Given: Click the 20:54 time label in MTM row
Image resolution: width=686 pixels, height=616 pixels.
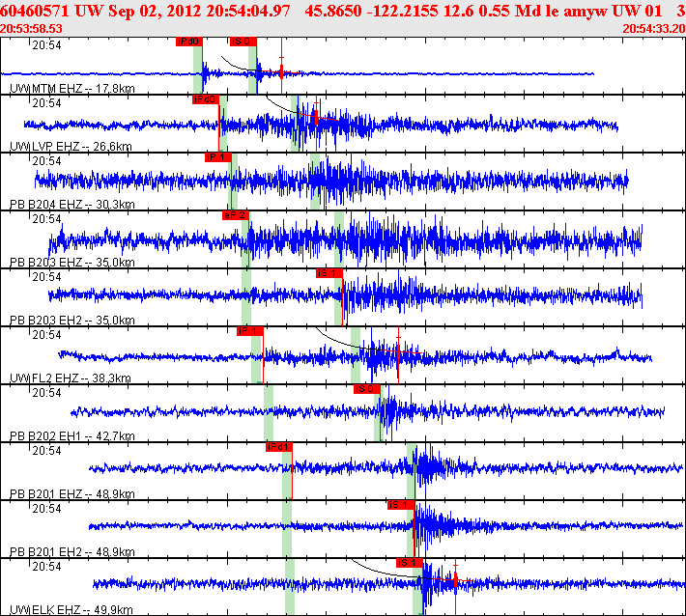Looking at the screenshot, I should (x=46, y=45).
